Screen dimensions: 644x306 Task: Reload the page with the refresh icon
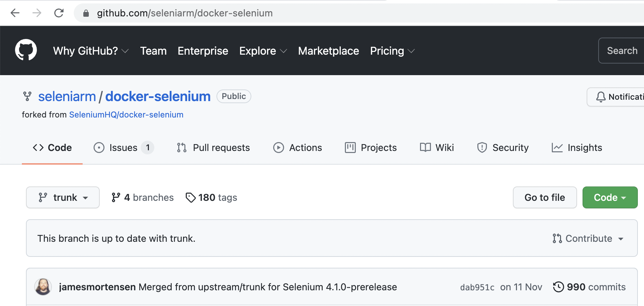(59, 13)
